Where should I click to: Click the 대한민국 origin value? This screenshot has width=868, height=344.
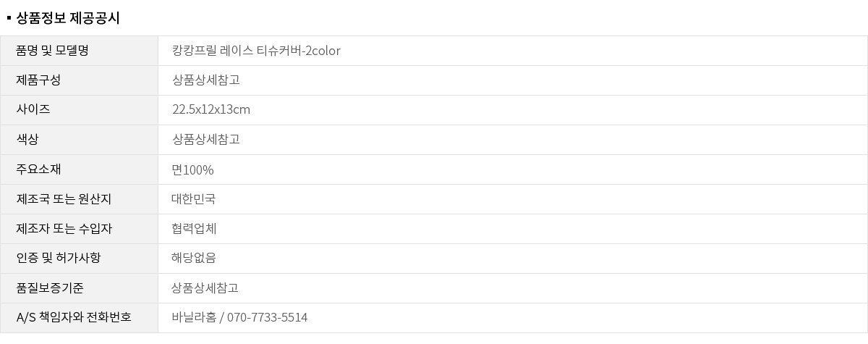click(193, 199)
